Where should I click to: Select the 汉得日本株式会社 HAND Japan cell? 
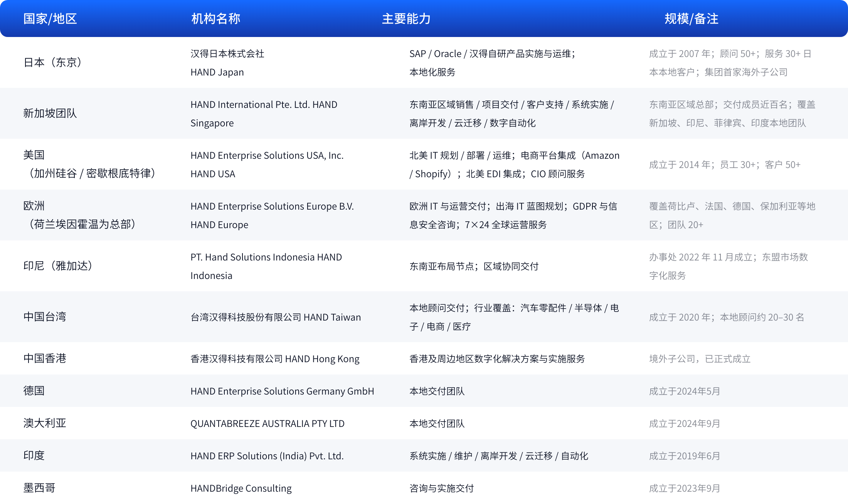pyautogui.click(x=227, y=63)
